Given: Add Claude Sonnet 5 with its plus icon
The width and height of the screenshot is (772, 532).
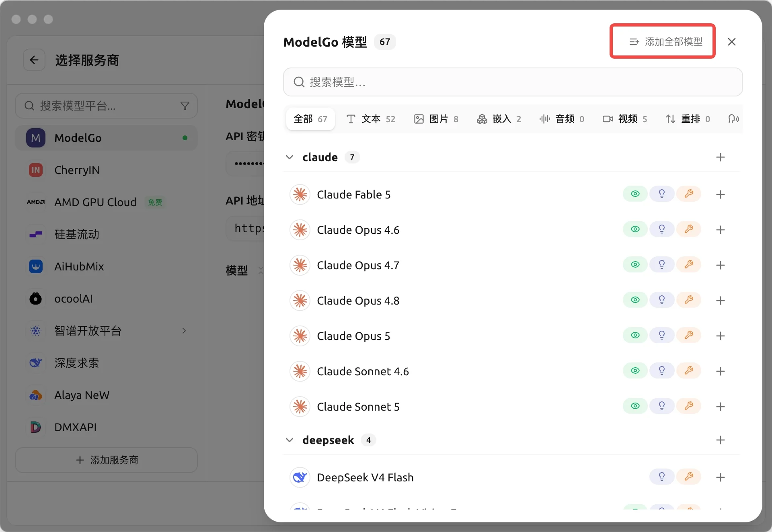Looking at the screenshot, I should (x=720, y=407).
